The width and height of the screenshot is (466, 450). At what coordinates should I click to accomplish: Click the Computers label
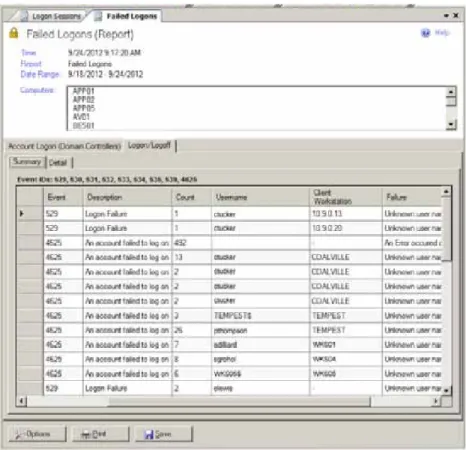[x=37, y=90]
